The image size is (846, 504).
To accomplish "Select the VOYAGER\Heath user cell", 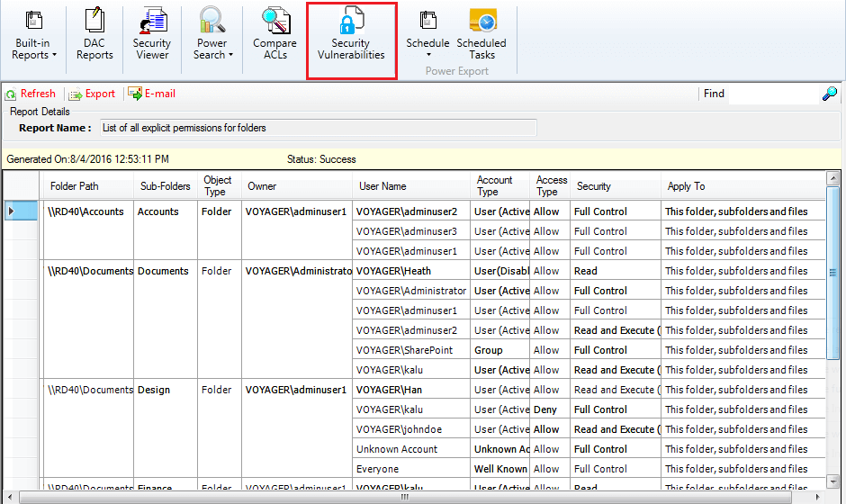I will [411, 271].
